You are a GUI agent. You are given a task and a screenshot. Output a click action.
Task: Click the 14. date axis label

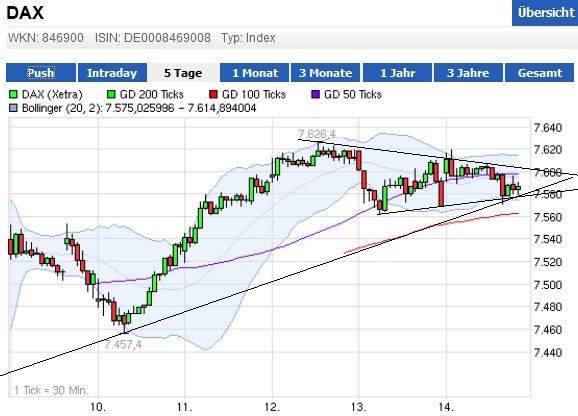(446, 407)
